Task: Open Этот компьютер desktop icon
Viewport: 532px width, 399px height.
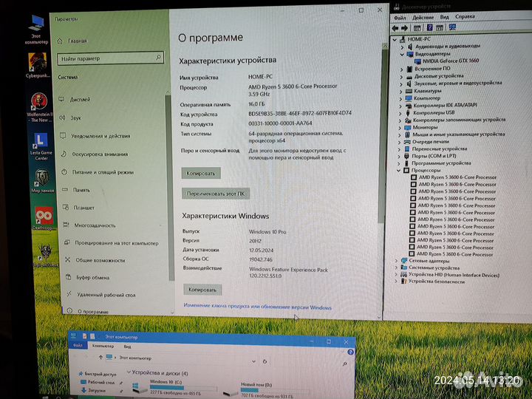Action: point(36,30)
